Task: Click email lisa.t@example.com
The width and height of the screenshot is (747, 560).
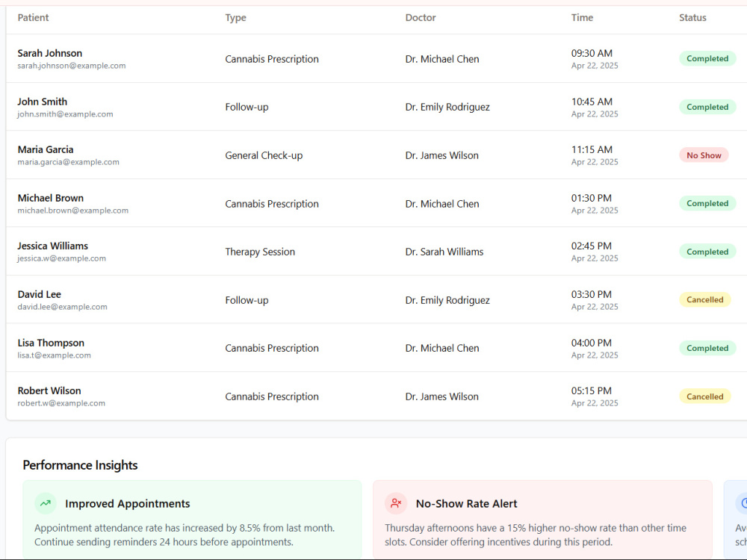Action: tap(55, 355)
